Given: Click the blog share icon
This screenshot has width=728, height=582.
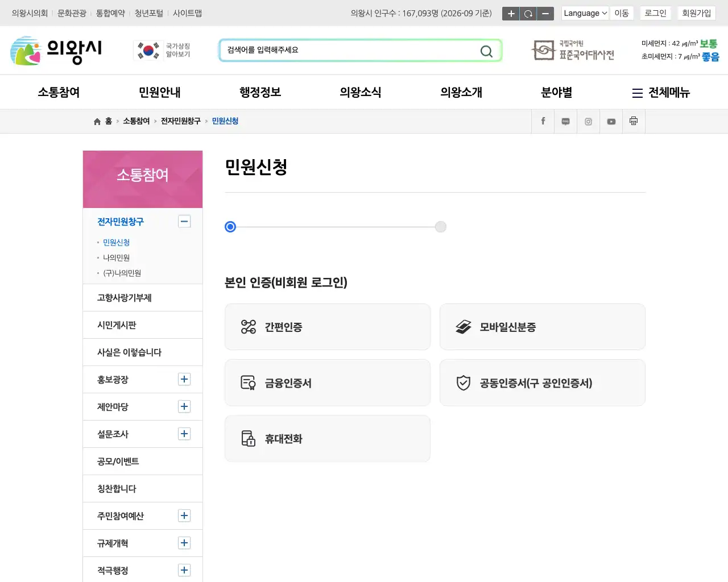Looking at the screenshot, I should click(566, 121).
